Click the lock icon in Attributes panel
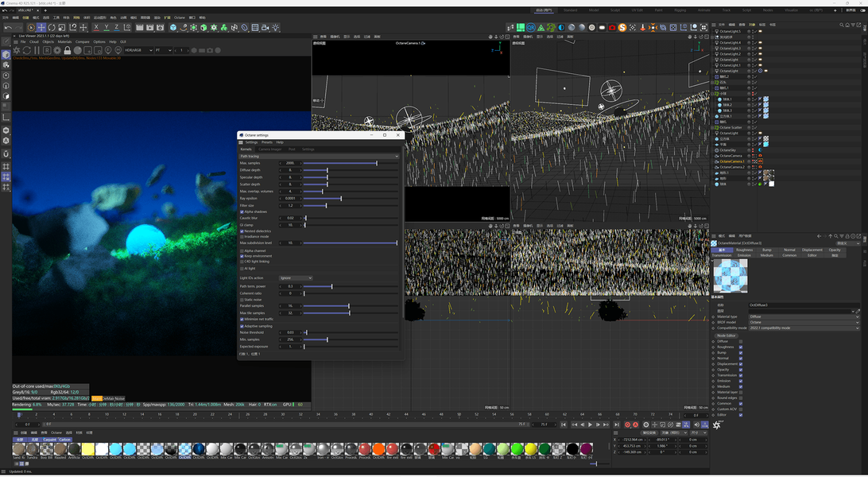The width and height of the screenshot is (868, 477). 847,236
